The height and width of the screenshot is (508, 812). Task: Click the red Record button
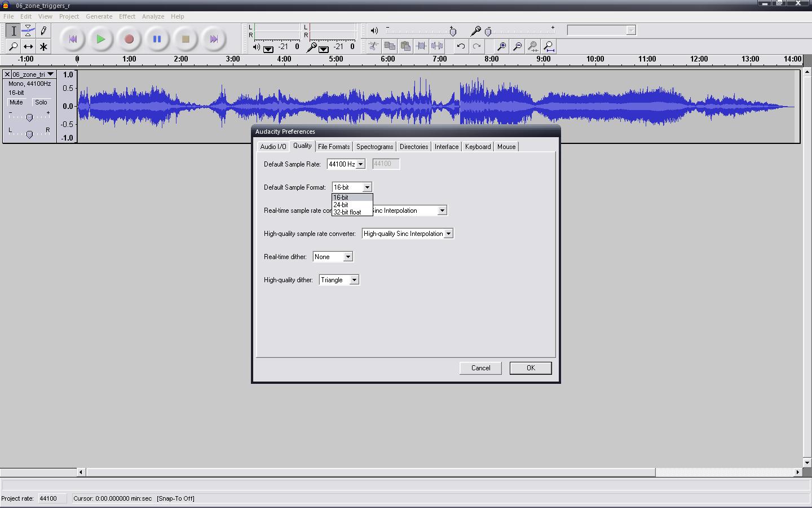pyautogui.click(x=129, y=39)
